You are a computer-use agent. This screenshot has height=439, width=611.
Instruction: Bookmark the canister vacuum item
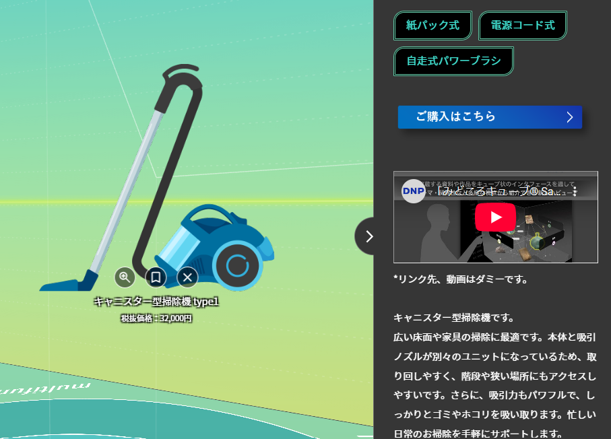[x=156, y=277]
